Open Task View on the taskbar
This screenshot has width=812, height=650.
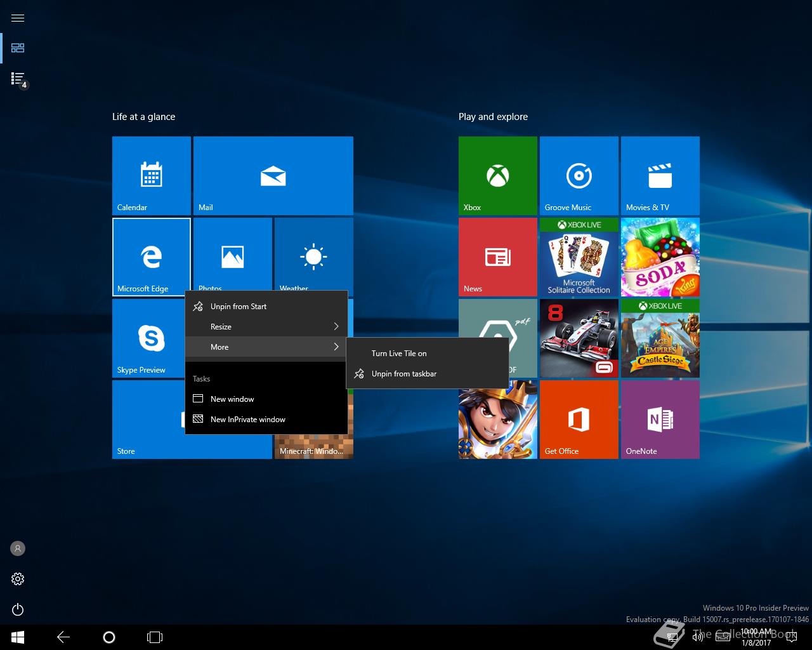point(155,637)
